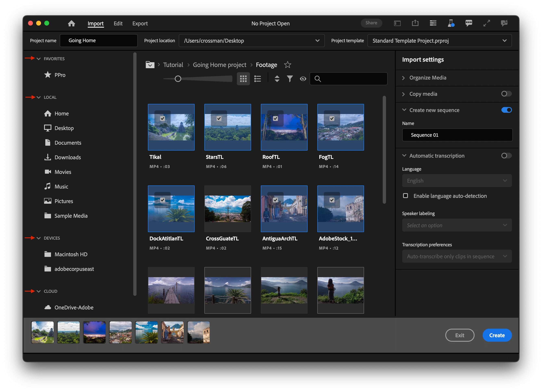Viewport: 542px width, 392px height.
Task: Toggle the eye visibility filter icon
Action: [303, 79]
